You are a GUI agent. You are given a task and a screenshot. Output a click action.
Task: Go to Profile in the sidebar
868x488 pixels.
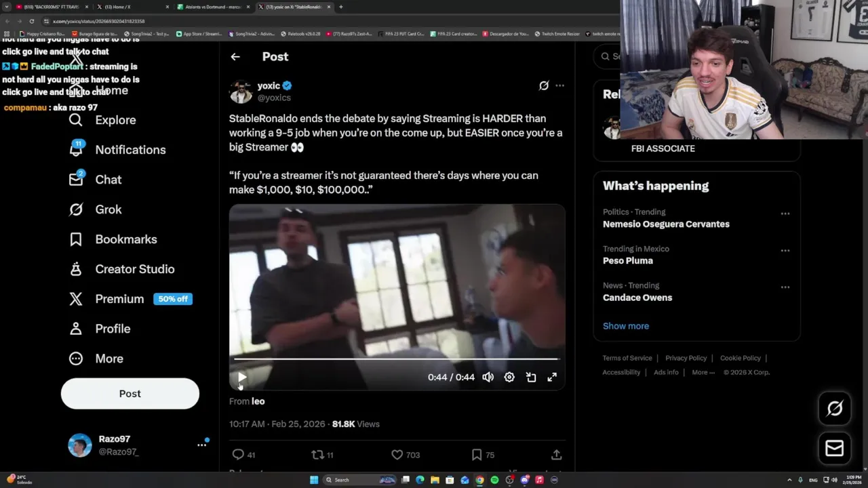click(99, 329)
